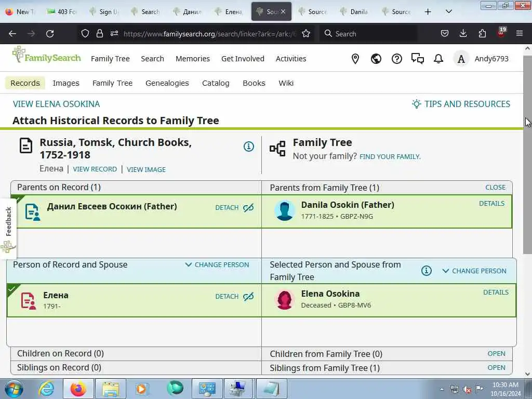Click VIEW ELENA OSOKINA link

pos(56,104)
